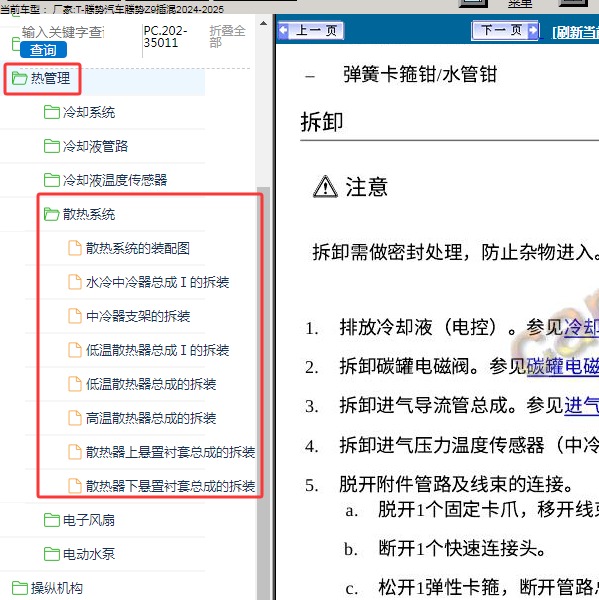This screenshot has height=600, width=599.
Task: Expand the 操纵机构 folder icon
Action: (x=19, y=588)
